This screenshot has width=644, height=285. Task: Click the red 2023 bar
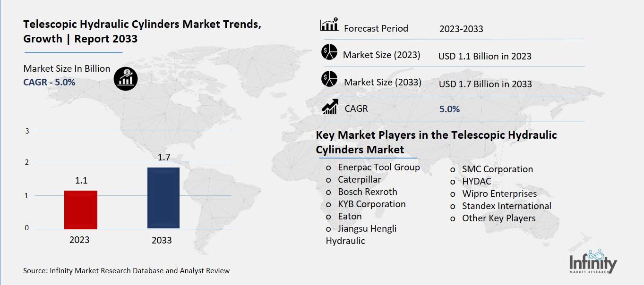coord(80,210)
